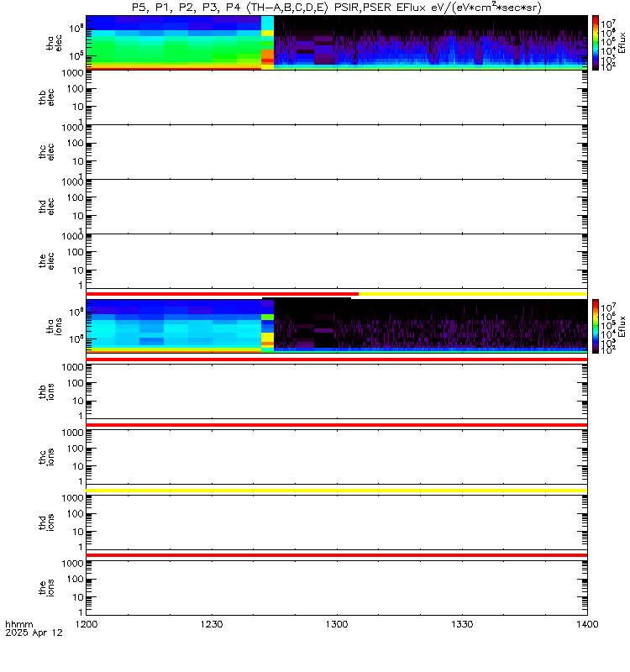The image size is (630, 672).
Task: Click the 2025 Apr 12 date label
Action: [34, 633]
